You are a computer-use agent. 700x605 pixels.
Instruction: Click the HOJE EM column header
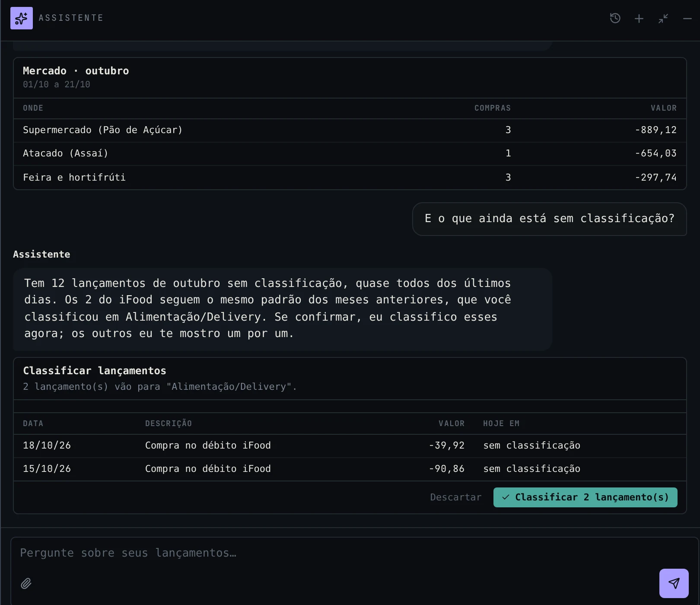[501, 423]
